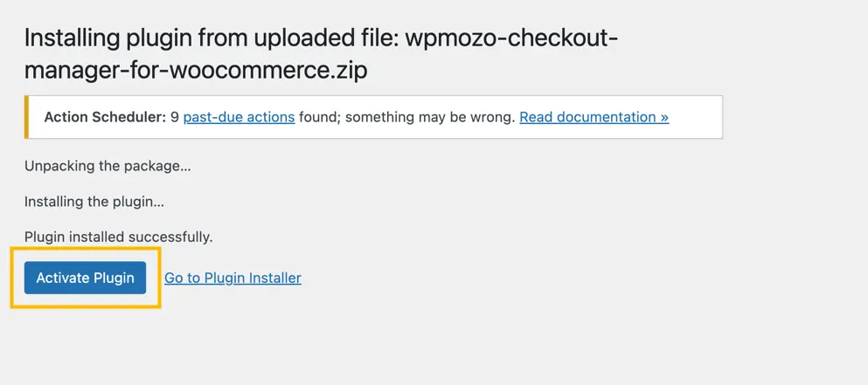Click the "manager-for-woocommerce.zip" heading line
The width and height of the screenshot is (868, 385).
tap(196, 71)
